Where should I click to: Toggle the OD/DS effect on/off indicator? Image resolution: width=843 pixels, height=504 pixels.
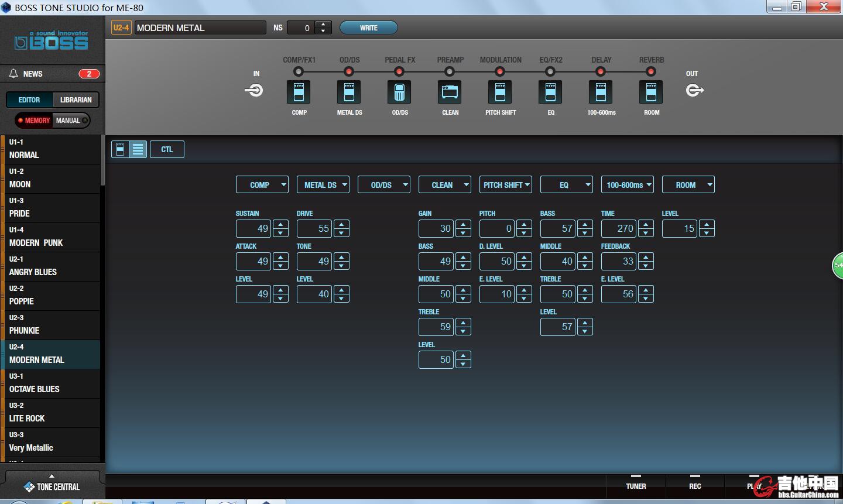[x=349, y=71]
